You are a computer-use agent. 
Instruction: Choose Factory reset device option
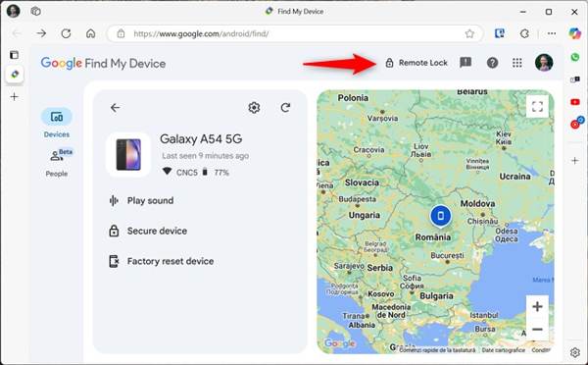pos(162,261)
